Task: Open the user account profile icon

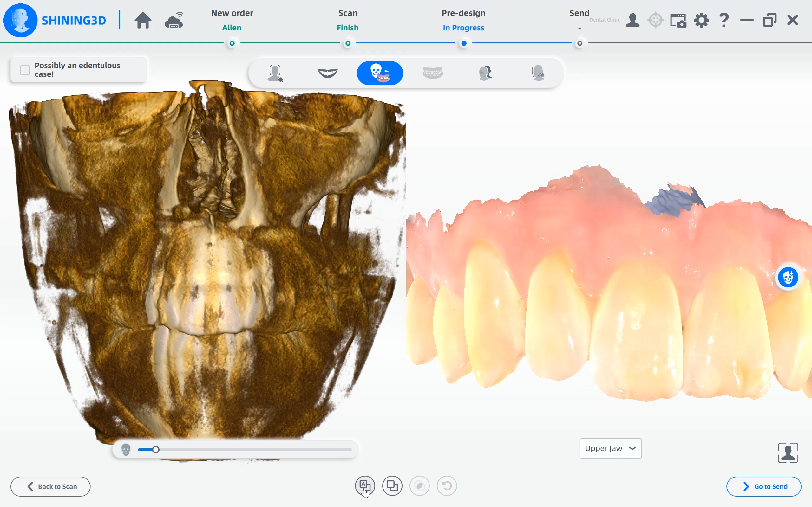Action: point(632,21)
